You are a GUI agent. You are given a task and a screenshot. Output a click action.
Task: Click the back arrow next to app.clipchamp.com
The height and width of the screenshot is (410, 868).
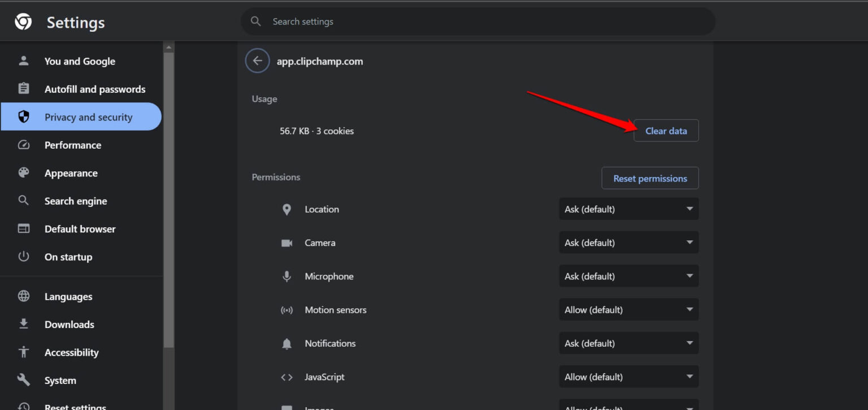(x=257, y=61)
